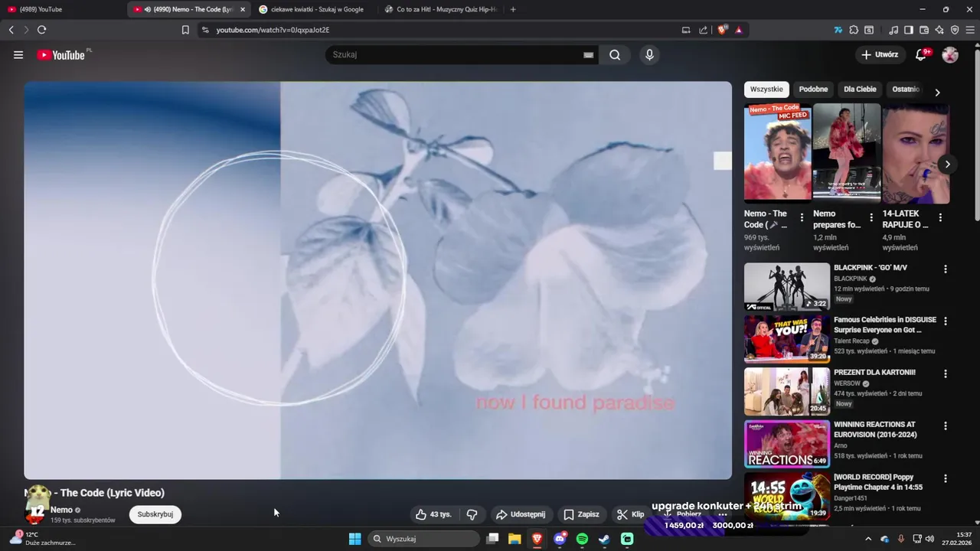The width and height of the screenshot is (980, 551).
Task: Click the browser address bar URL
Action: 273,30
